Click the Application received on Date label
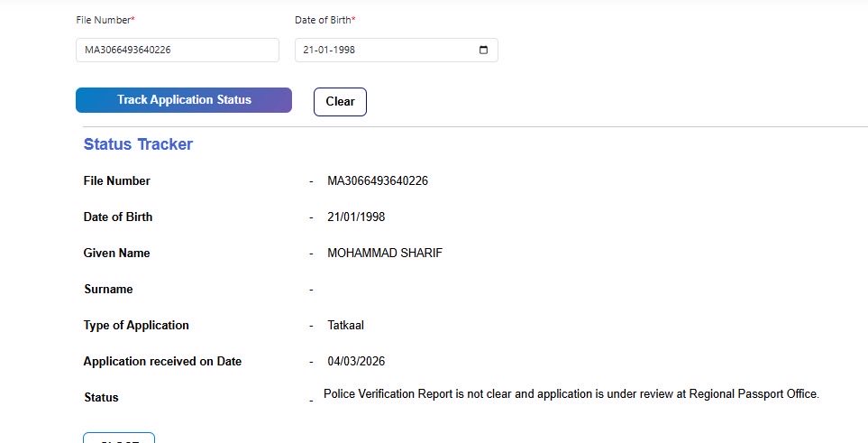This screenshot has width=868, height=443. pos(163,361)
